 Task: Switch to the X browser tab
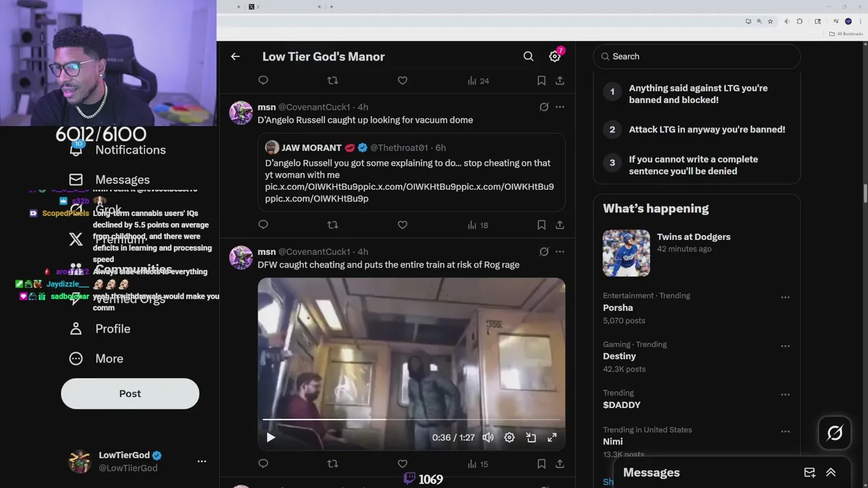[283, 7]
